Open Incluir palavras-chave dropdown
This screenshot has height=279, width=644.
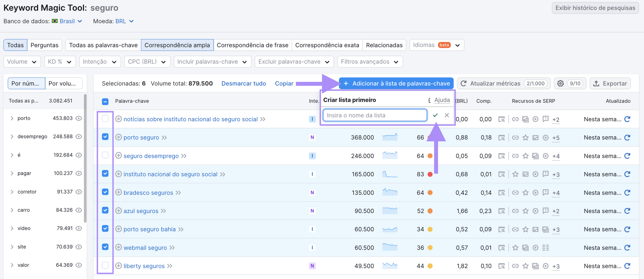point(212,62)
